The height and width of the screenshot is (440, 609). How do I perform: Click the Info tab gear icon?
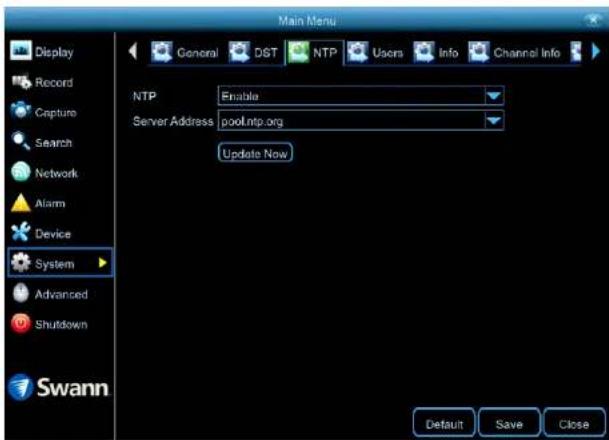(424, 52)
